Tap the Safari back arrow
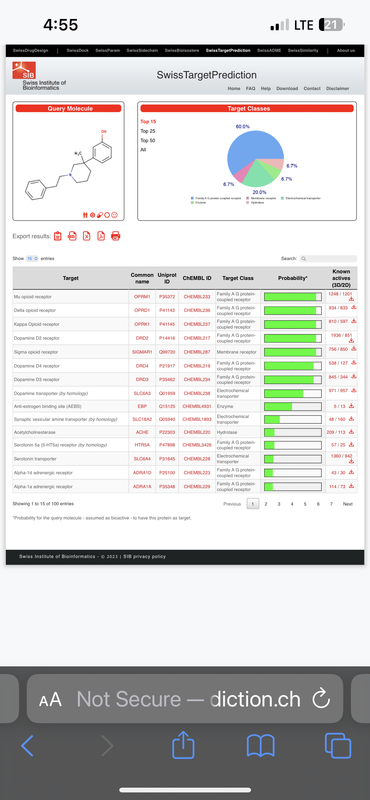This screenshot has width=370, height=800. coord(28,746)
